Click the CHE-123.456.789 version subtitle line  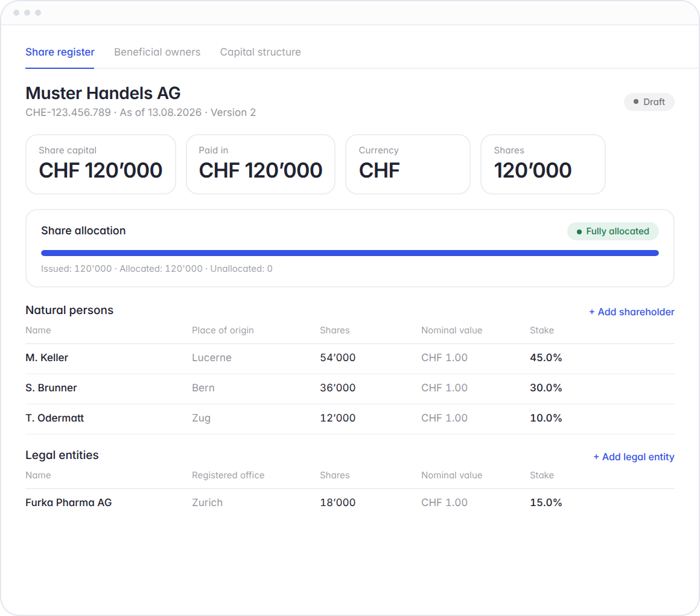point(141,112)
